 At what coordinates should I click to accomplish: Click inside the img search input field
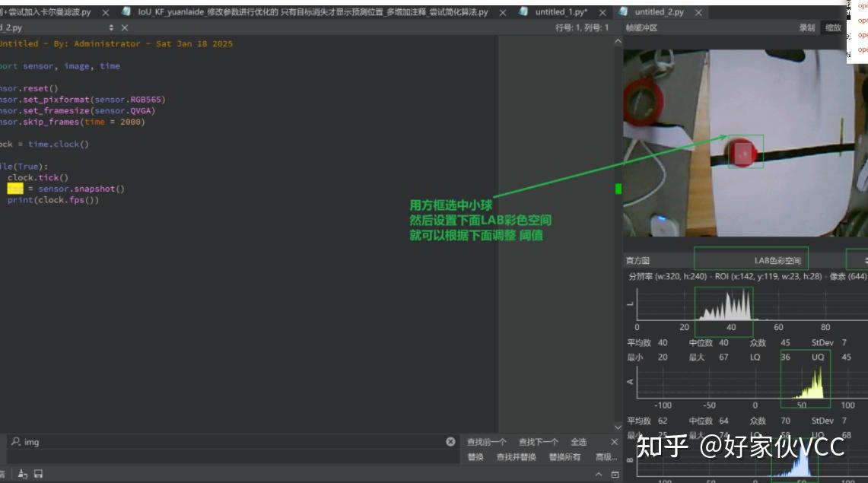[x=114, y=441]
